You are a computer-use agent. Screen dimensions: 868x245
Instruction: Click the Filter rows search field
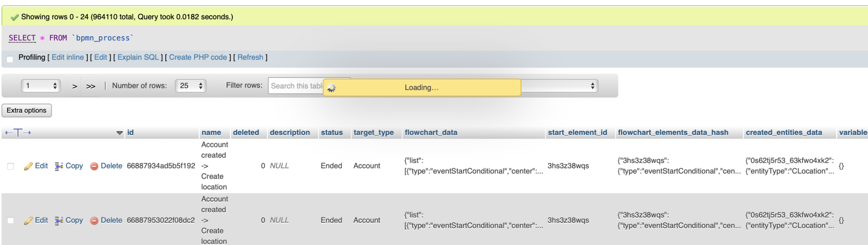(x=296, y=86)
